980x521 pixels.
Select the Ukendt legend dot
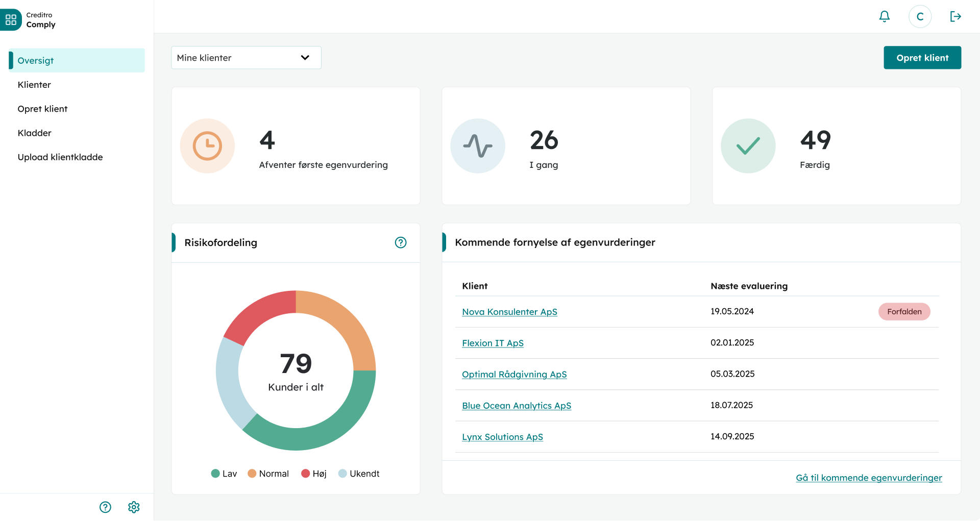pos(342,474)
